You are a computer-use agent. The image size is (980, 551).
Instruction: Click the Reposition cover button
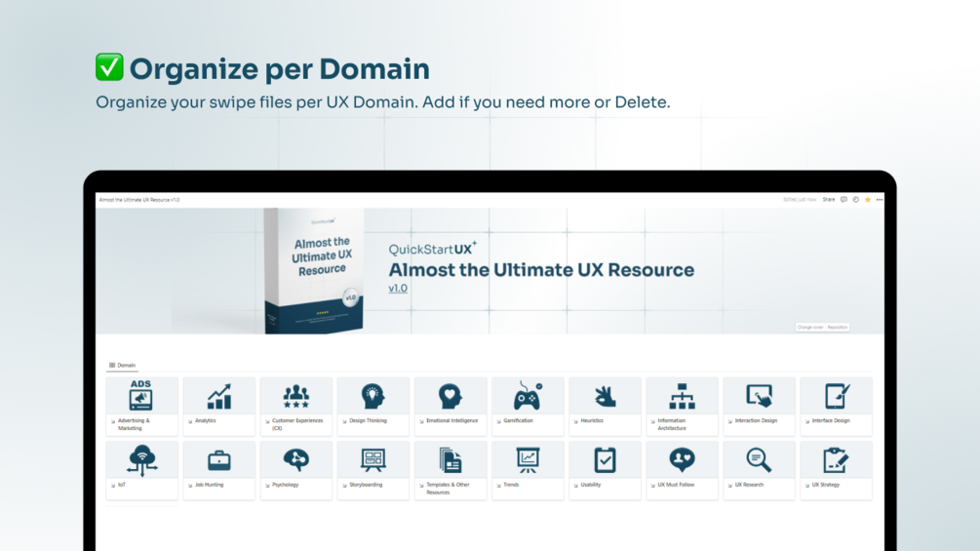[x=838, y=328]
